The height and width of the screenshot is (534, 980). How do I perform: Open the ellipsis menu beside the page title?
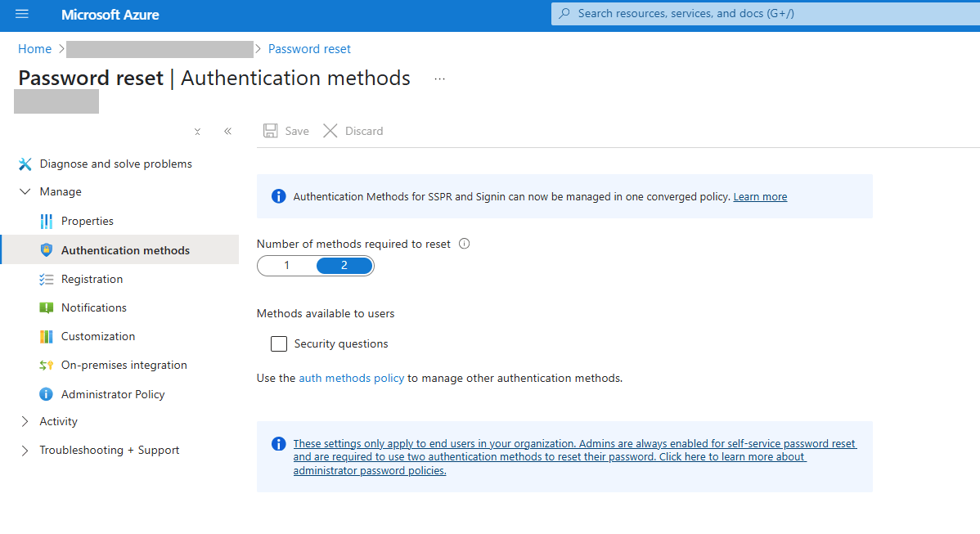[439, 78]
